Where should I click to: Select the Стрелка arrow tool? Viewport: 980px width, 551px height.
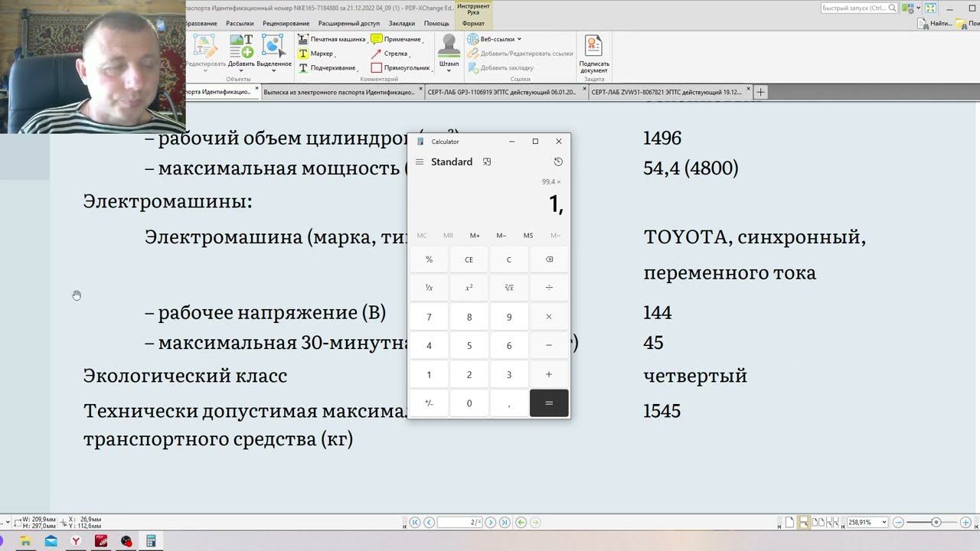(x=390, y=54)
